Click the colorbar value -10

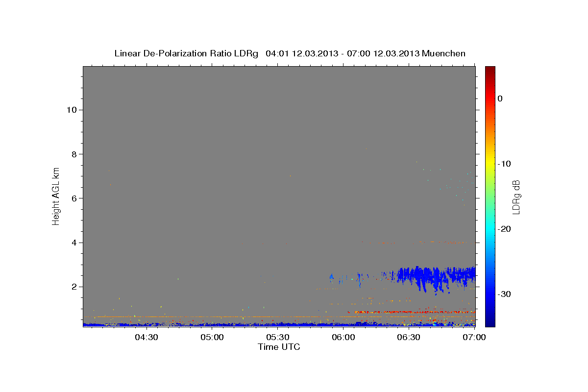point(505,164)
